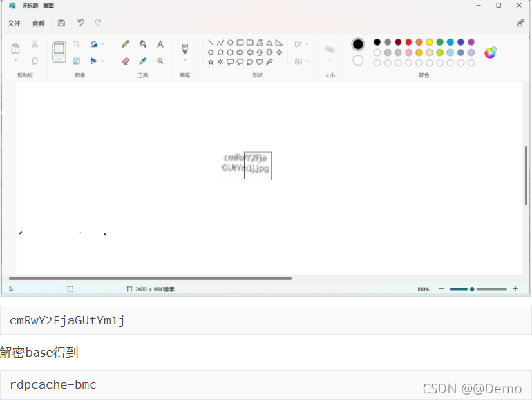The width and height of the screenshot is (532, 401).
Task: Click the Flip icon
Action: pos(94,61)
